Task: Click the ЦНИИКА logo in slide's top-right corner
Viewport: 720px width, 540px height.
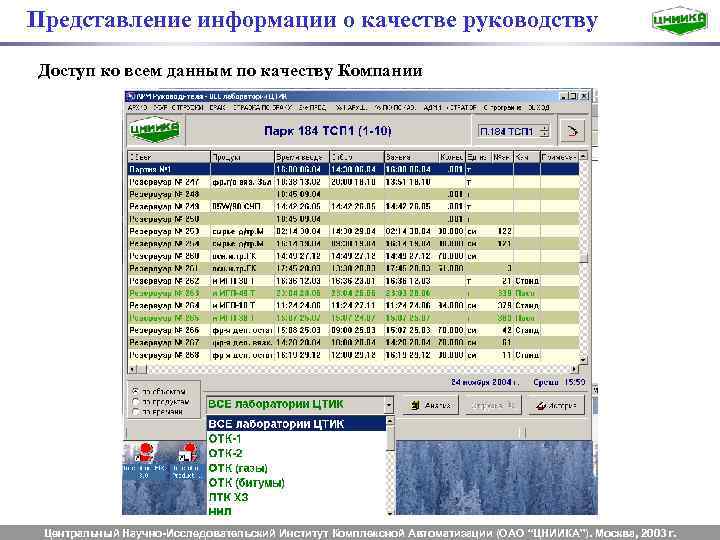Action: point(679,21)
